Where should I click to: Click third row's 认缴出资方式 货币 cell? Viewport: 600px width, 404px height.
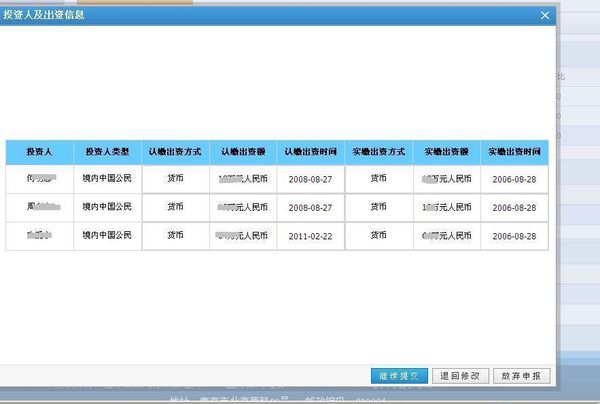175,236
